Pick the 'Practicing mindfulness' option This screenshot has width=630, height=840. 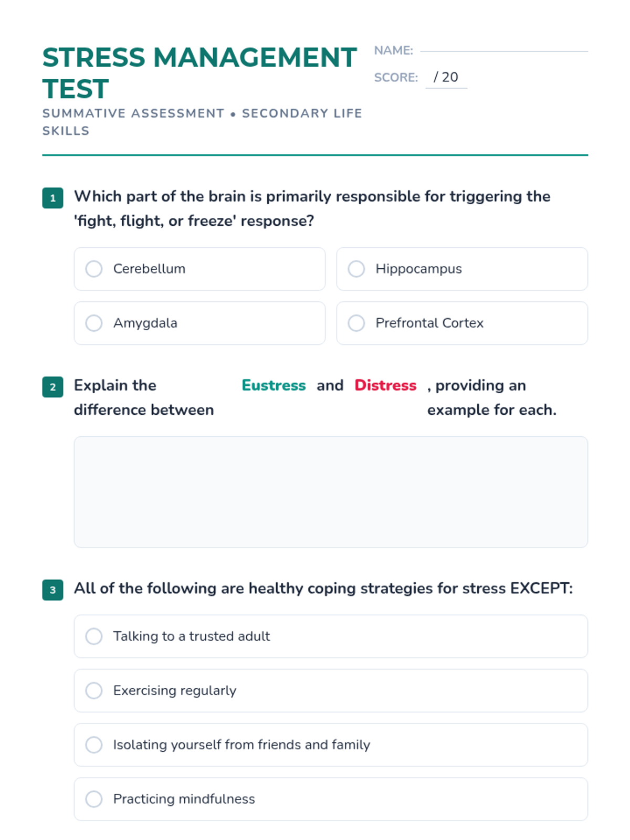94,799
